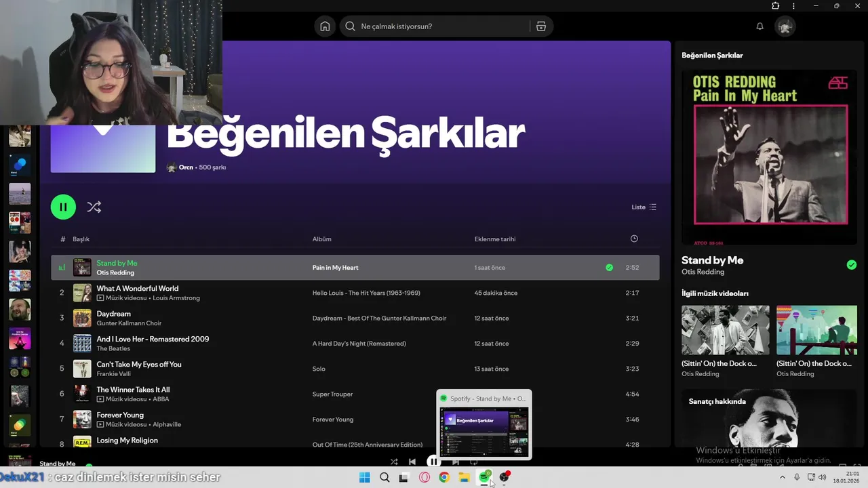Screen dimensions: 868x488
Task: Pause playback with the big green button
Action: [x=63, y=207]
